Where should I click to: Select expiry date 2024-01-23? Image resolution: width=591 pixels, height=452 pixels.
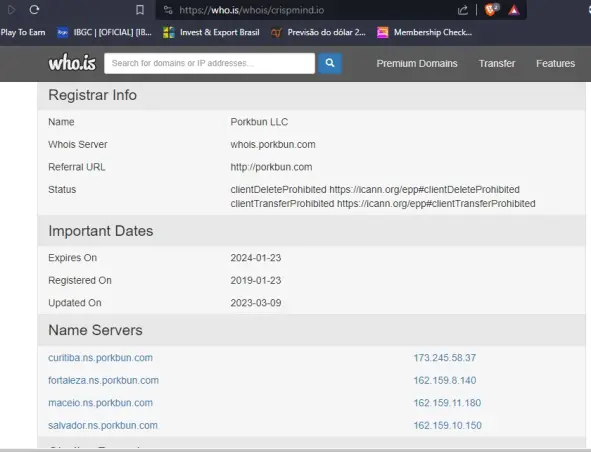256,258
